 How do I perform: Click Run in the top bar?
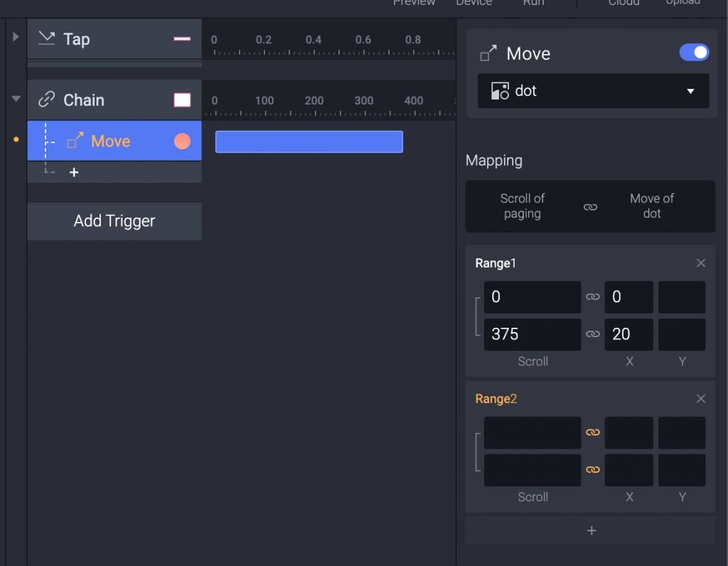(533, 2)
